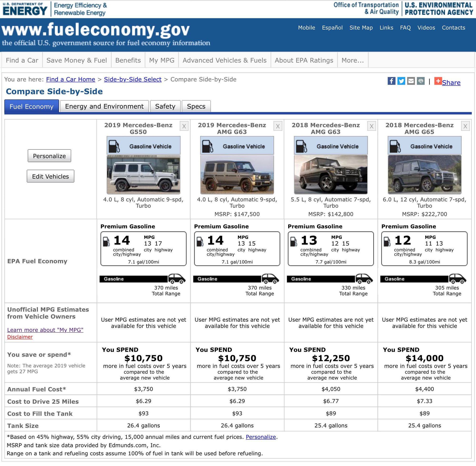Open the Specs tab
The height and width of the screenshot is (466, 476).
pos(196,106)
